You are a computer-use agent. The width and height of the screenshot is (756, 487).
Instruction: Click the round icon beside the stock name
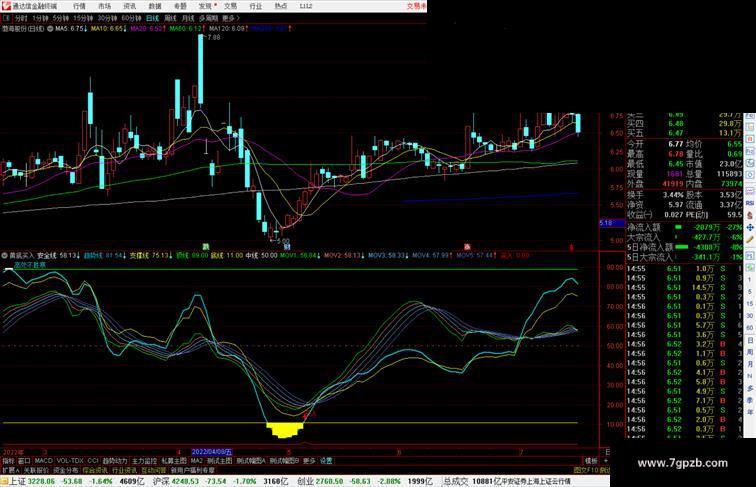point(50,29)
